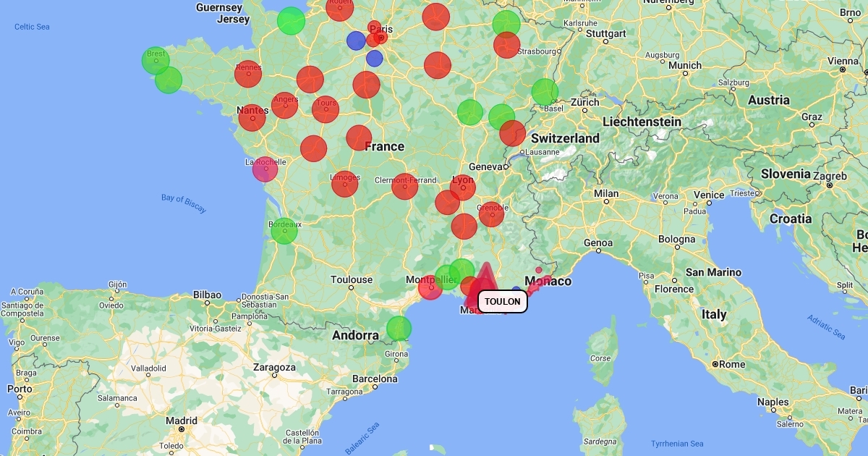Select the red circle marker at Rouen
This screenshot has width=868, height=456.
coord(340,9)
